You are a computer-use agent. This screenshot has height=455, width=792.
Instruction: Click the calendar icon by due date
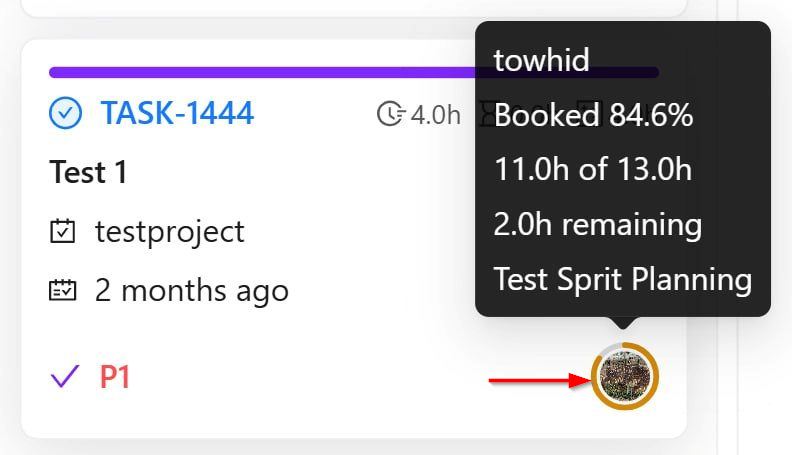(x=62, y=291)
